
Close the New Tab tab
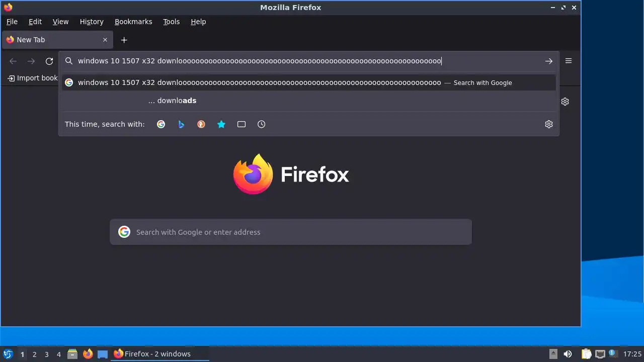coord(105,40)
